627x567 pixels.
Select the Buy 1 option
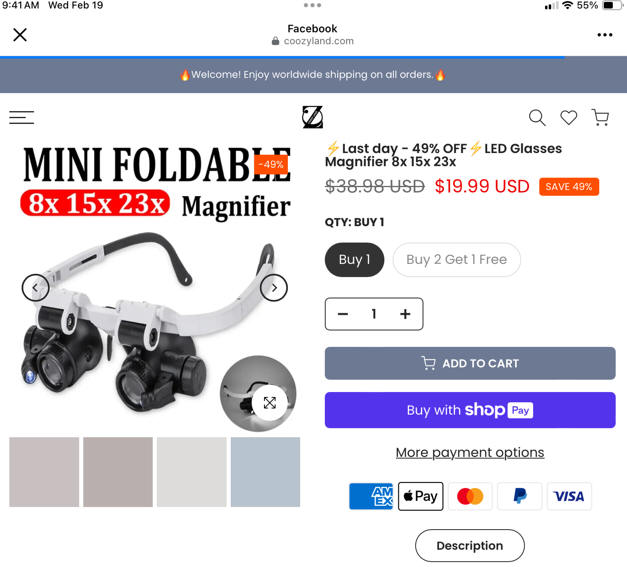pos(354,260)
